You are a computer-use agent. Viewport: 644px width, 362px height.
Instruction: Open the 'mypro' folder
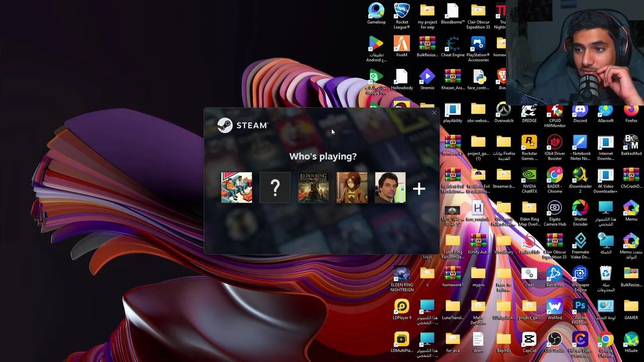click(478, 277)
